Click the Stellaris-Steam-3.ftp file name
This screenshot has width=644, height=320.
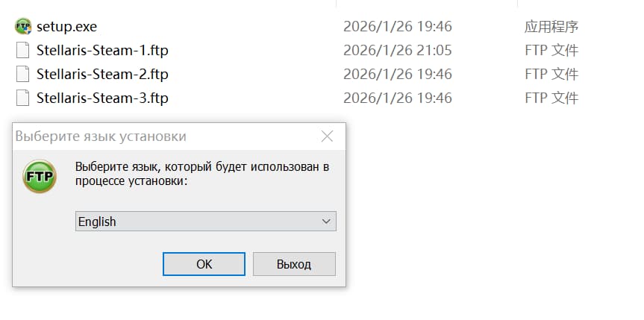102,98
